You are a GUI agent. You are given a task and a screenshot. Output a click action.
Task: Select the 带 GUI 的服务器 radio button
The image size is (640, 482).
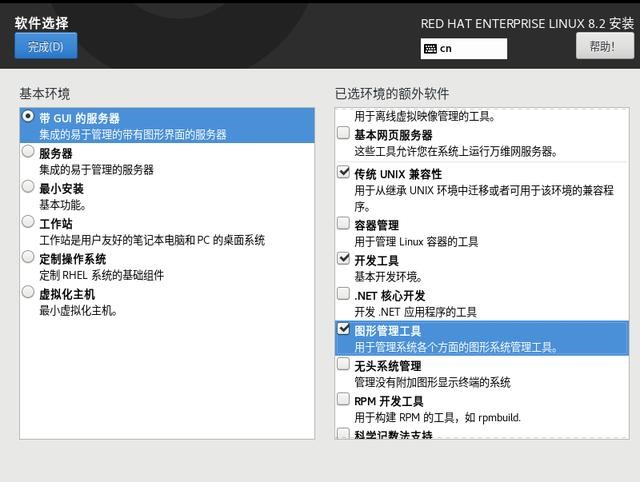click(x=28, y=116)
